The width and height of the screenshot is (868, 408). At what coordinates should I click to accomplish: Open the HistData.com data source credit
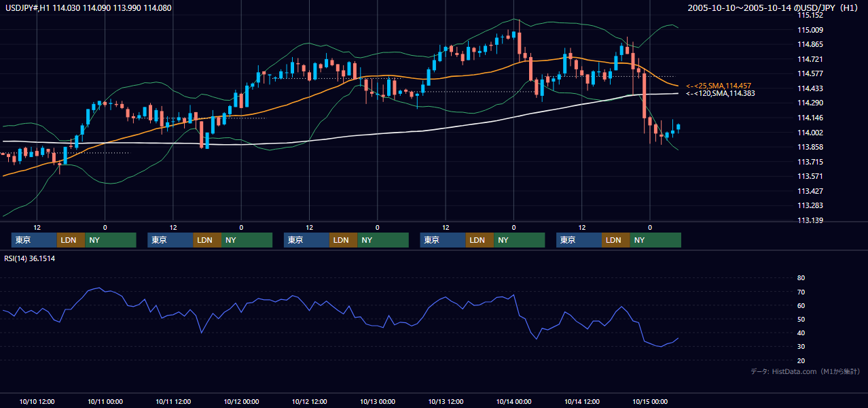[x=806, y=371]
